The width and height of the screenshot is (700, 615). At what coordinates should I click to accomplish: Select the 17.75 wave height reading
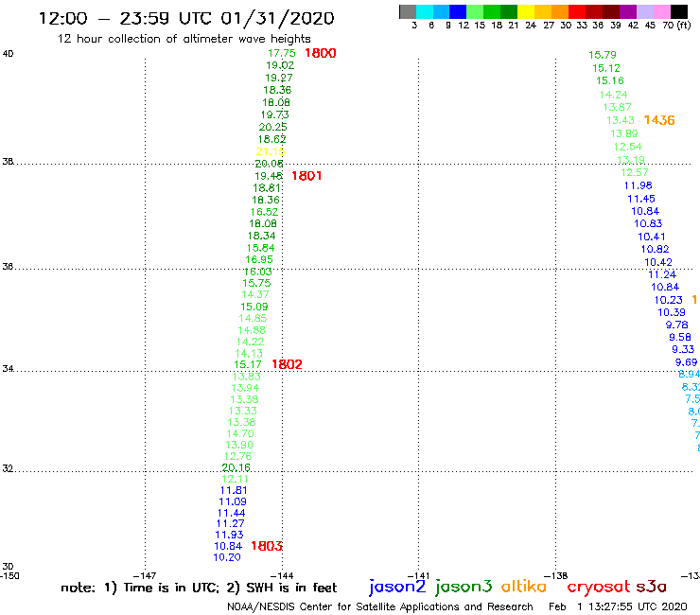coord(282,53)
